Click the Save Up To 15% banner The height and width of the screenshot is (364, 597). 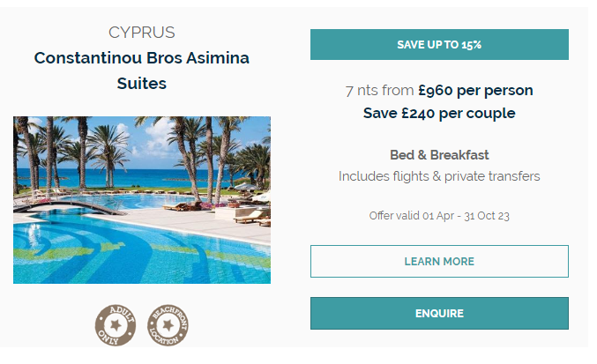click(x=439, y=44)
